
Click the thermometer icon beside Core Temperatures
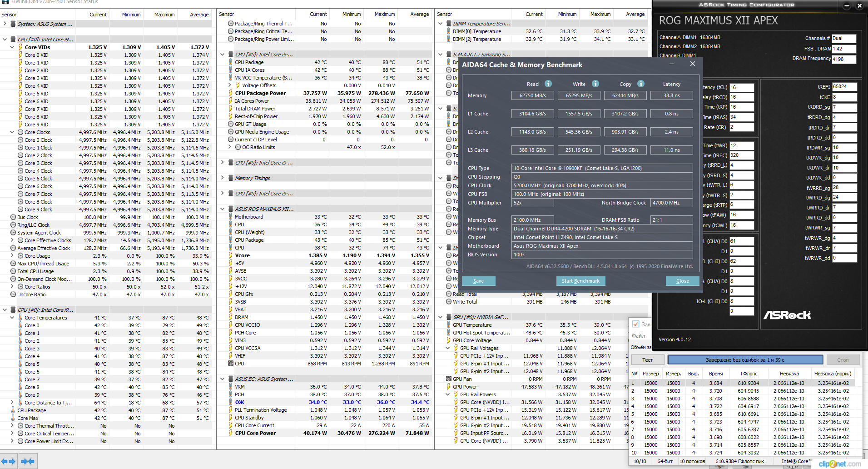20,318
